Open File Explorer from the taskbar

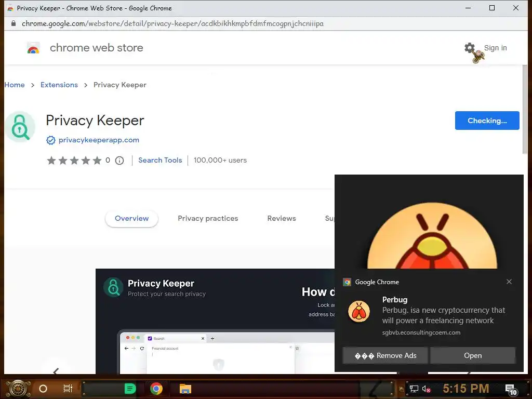(x=185, y=389)
